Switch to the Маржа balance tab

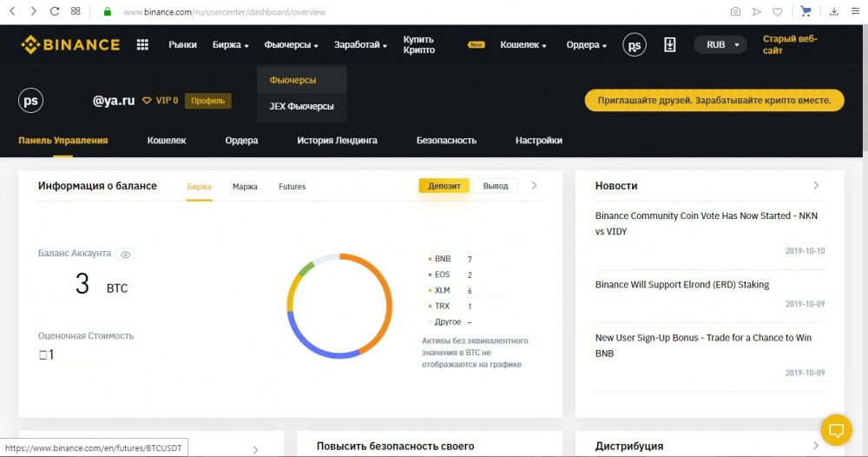coord(245,187)
